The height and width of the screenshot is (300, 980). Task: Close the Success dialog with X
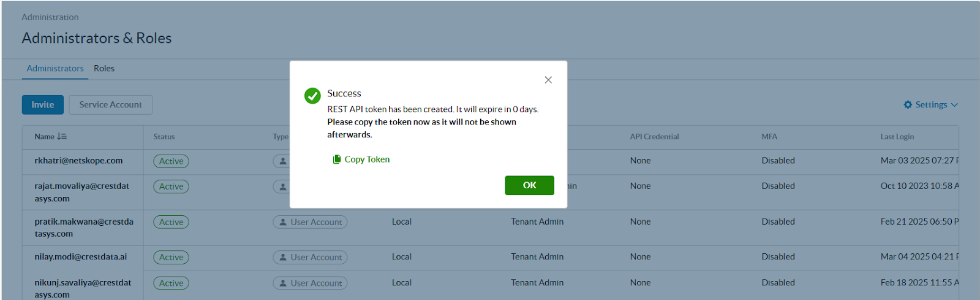pos(548,80)
